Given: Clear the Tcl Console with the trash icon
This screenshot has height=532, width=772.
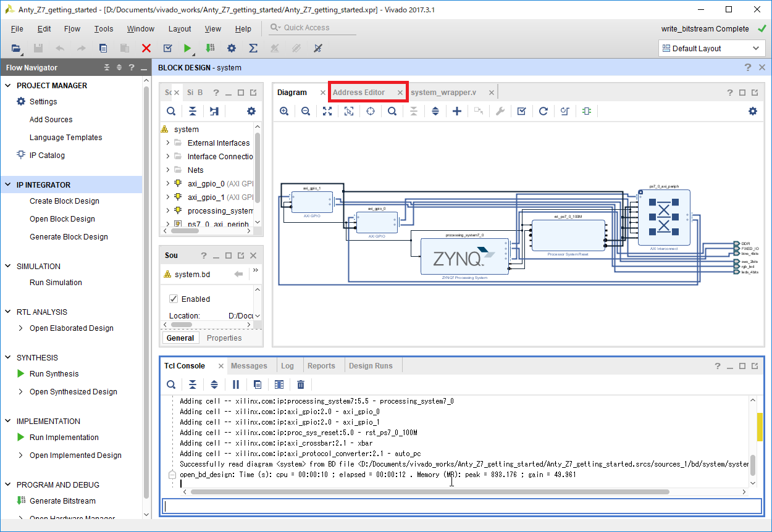Looking at the screenshot, I should (301, 384).
